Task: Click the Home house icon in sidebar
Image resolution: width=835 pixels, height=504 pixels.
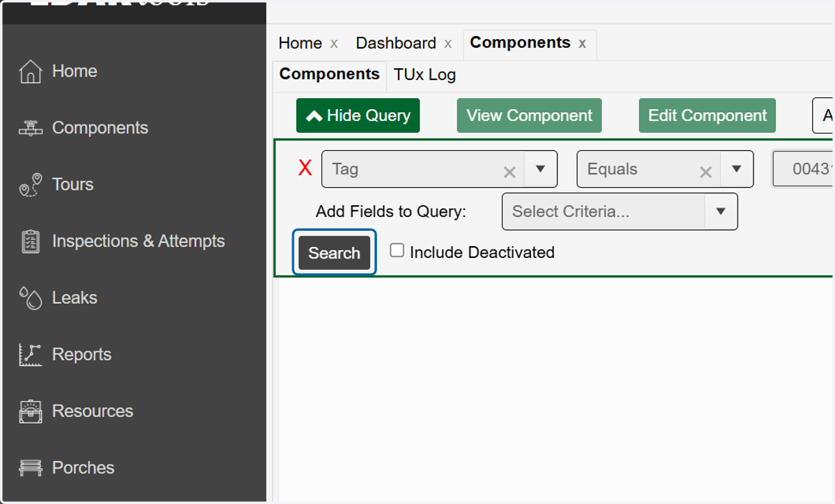Action: [x=30, y=72]
